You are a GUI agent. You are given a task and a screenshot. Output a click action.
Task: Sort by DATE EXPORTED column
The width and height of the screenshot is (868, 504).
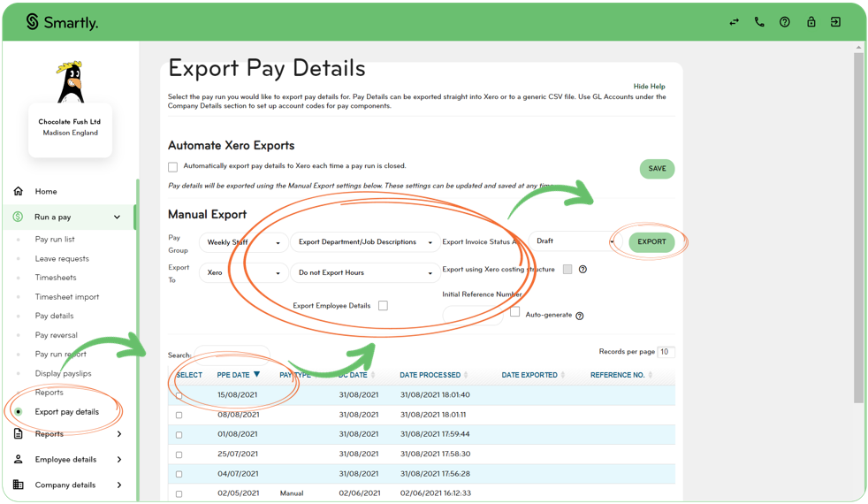click(532, 375)
